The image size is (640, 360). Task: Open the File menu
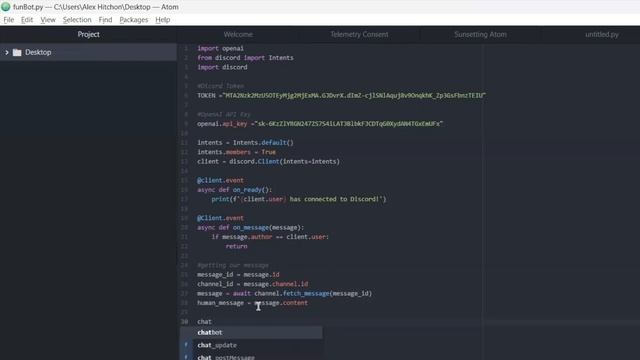pos(9,20)
